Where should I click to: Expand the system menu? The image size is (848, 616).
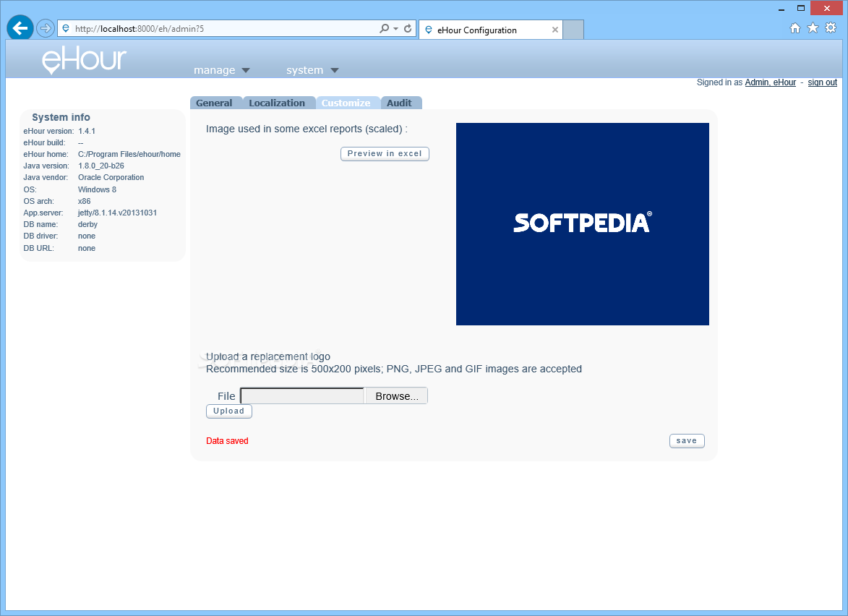point(312,70)
